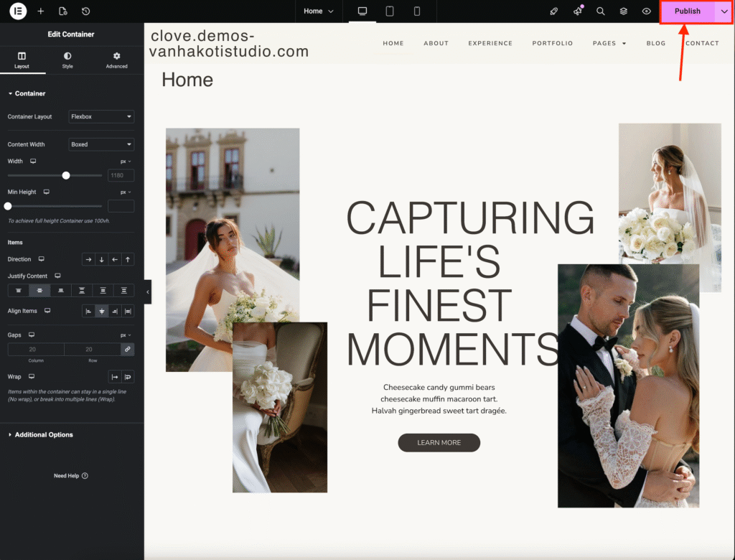
Task: Set Direction to column down arrow
Action: (x=101, y=259)
